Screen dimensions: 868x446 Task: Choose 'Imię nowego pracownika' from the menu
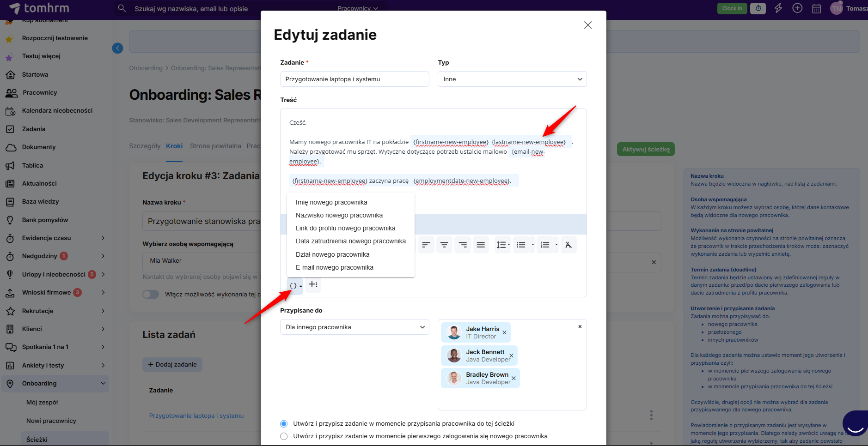click(331, 202)
